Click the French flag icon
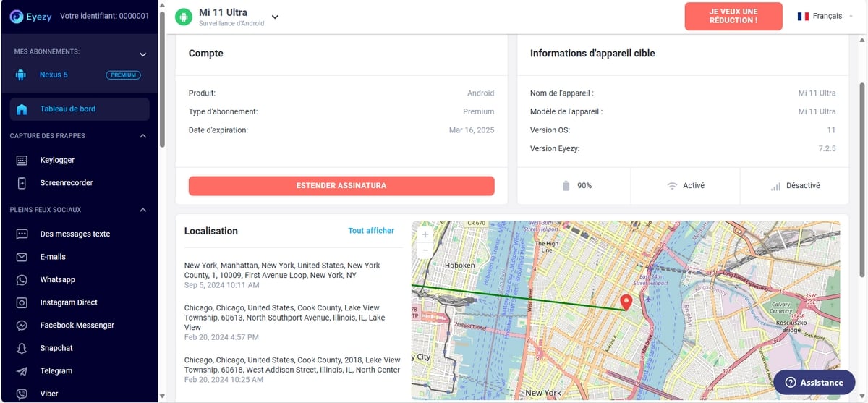 coord(803,16)
